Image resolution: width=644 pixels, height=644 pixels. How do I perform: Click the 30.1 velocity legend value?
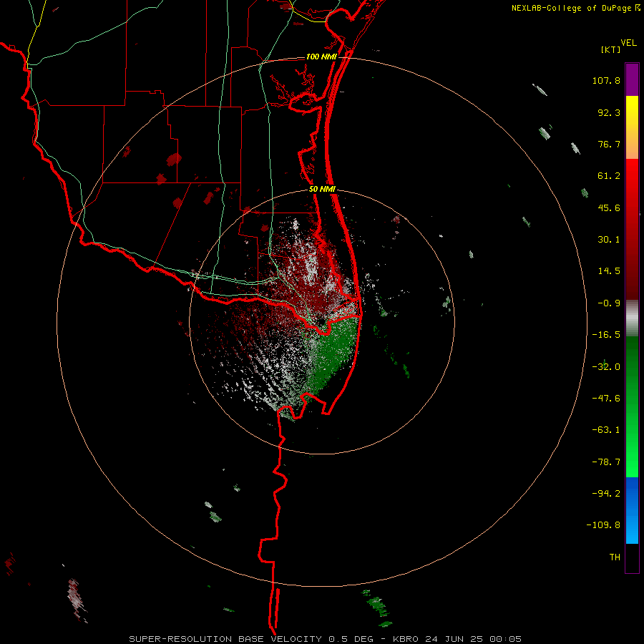pyautogui.click(x=609, y=240)
